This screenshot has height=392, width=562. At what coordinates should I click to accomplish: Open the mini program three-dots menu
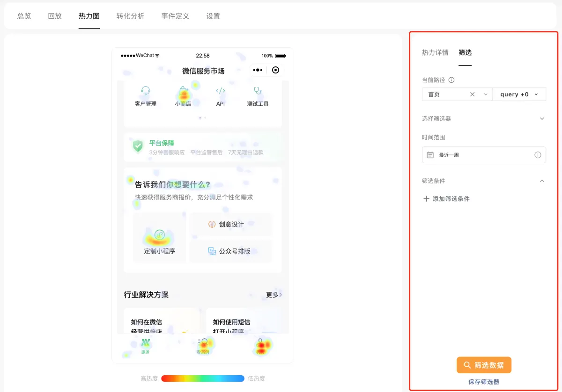click(258, 70)
